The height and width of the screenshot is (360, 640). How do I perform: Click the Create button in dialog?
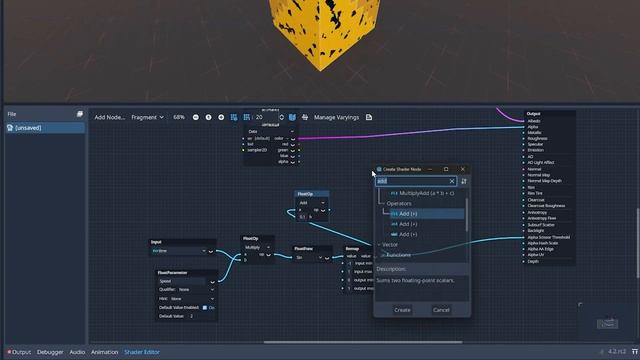pos(402,310)
